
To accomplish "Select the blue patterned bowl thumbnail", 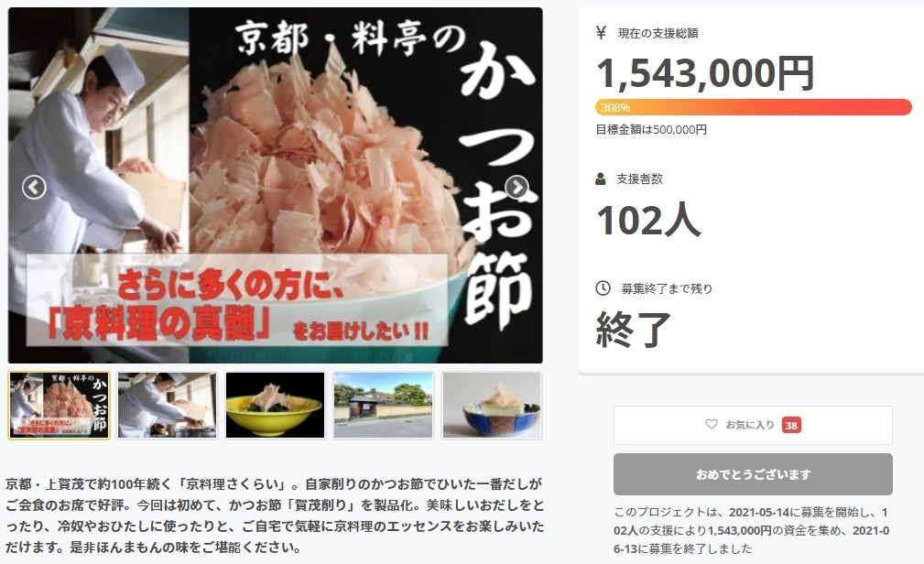I will [x=492, y=406].
